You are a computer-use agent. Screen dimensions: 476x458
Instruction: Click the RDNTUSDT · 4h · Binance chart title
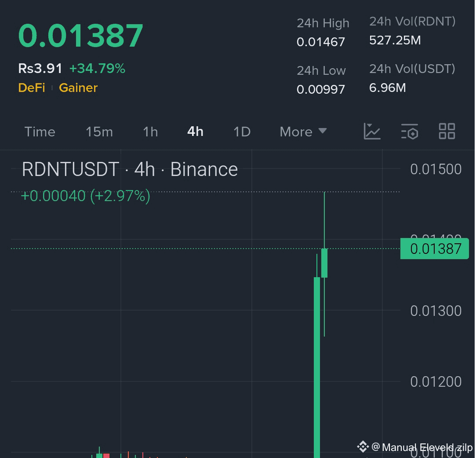click(130, 169)
